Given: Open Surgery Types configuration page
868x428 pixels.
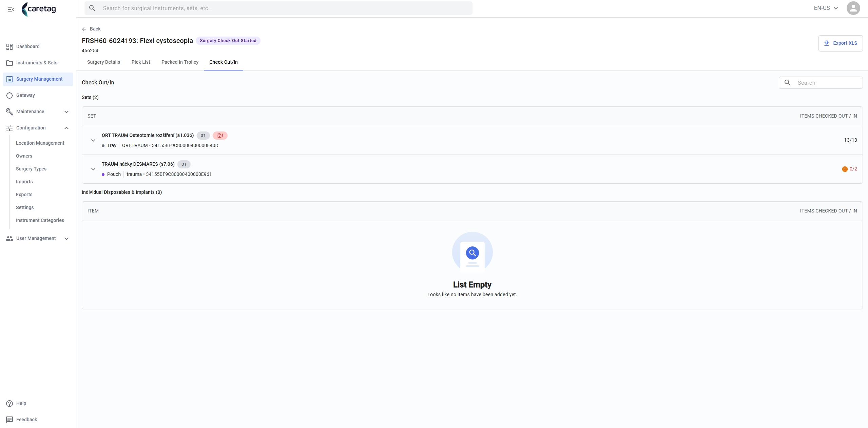Looking at the screenshot, I should tap(31, 169).
